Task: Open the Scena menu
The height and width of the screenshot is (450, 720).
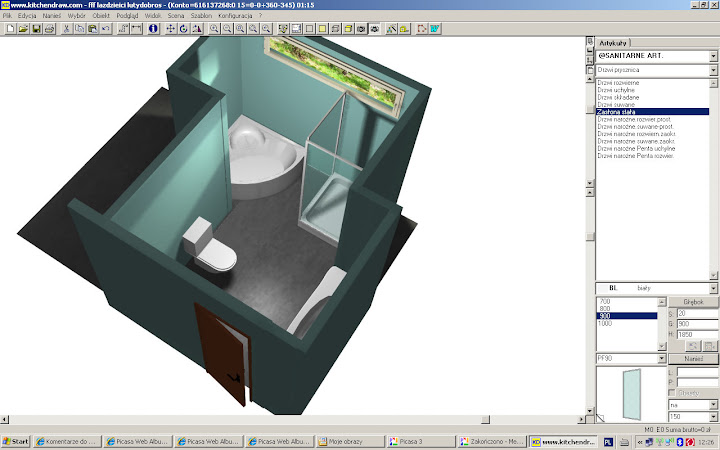Action: (175, 17)
